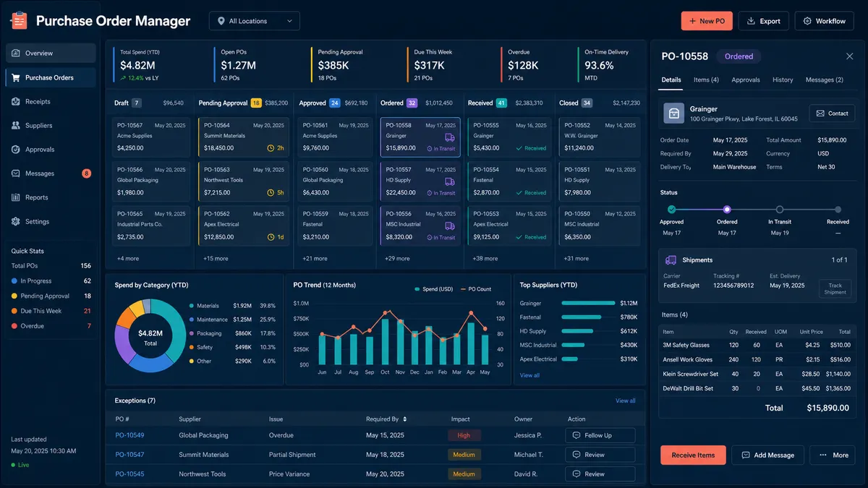Expand +4 more Draft orders
Image resolution: width=868 pixels, height=488 pixels.
128,258
